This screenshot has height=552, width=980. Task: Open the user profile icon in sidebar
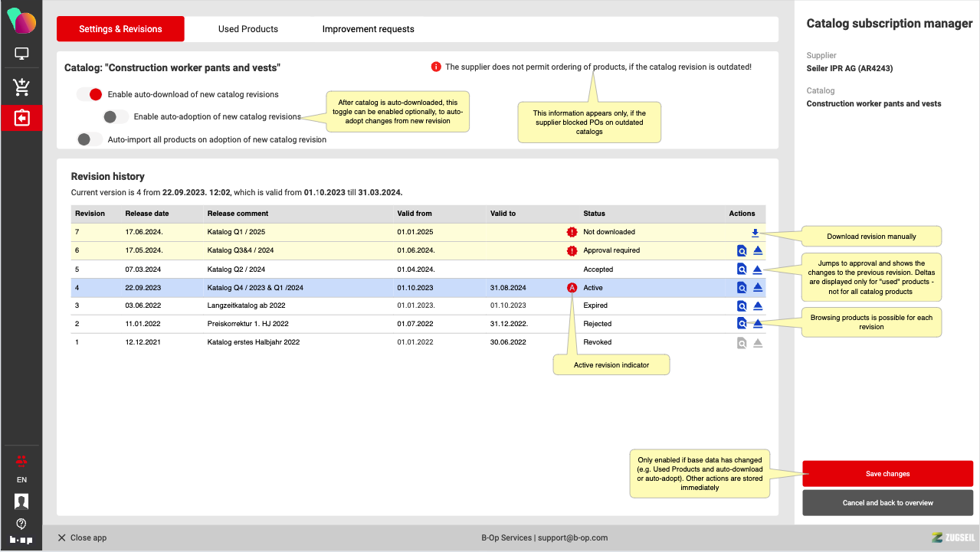click(x=21, y=501)
